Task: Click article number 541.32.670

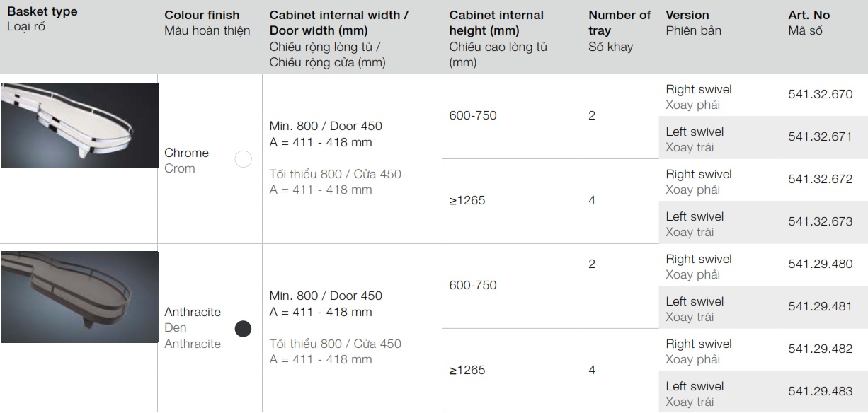Action: [820, 94]
